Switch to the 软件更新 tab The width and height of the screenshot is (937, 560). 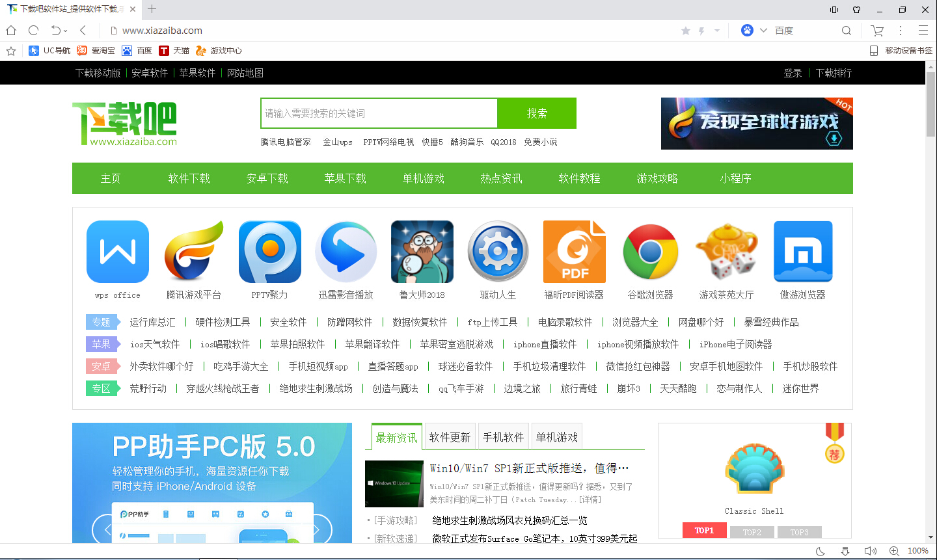click(x=450, y=436)
